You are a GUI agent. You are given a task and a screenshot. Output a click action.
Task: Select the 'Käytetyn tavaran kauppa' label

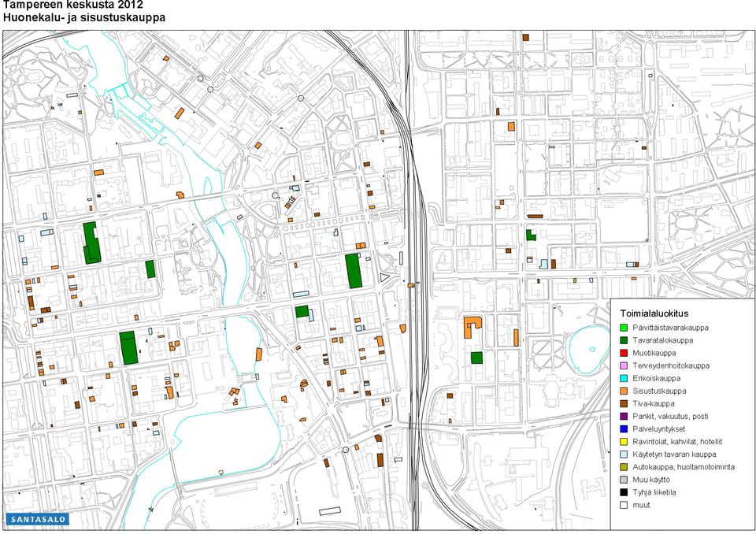tap(675, 454)
